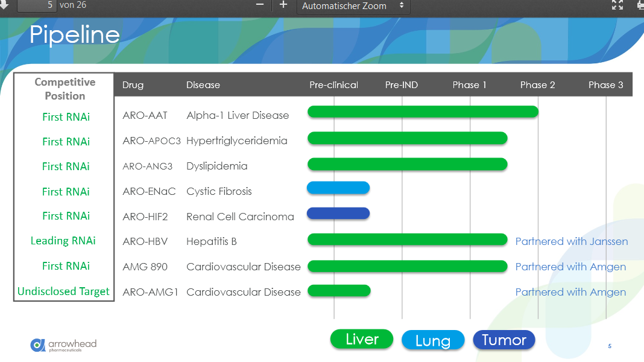Click Hypertriglyceridemia disease label

pyautogui.click(x=236, y=141)
